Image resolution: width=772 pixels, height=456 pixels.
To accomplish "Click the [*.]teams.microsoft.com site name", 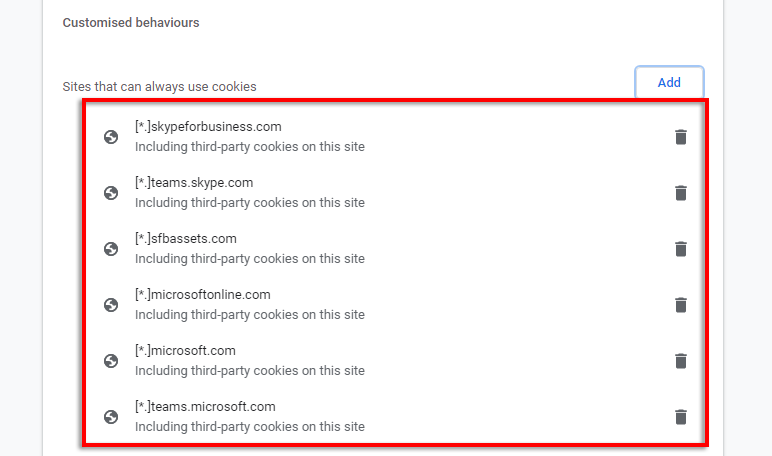I will [x=205, y=407].
